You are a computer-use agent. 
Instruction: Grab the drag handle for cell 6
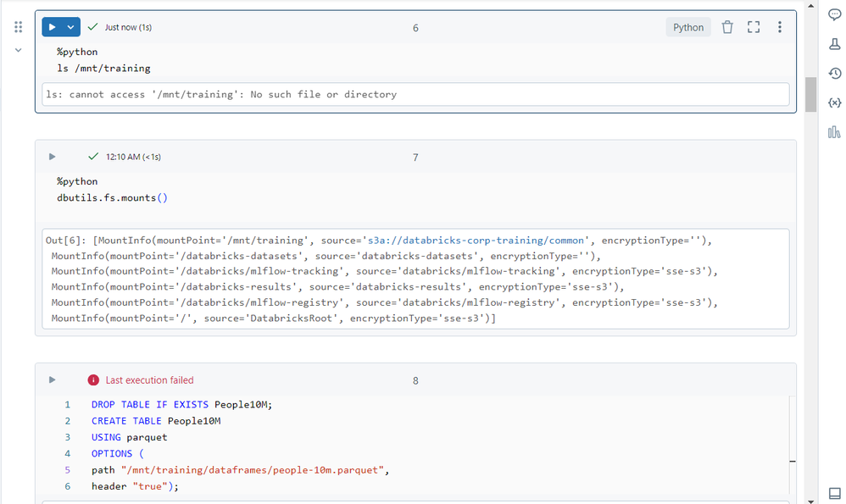coord(18,27)
